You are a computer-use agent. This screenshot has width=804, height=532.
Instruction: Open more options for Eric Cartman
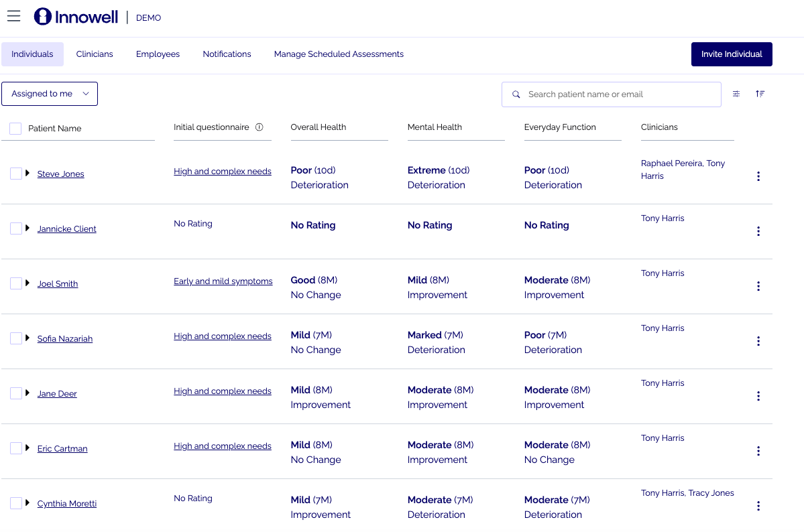click(x=758, y=451)
